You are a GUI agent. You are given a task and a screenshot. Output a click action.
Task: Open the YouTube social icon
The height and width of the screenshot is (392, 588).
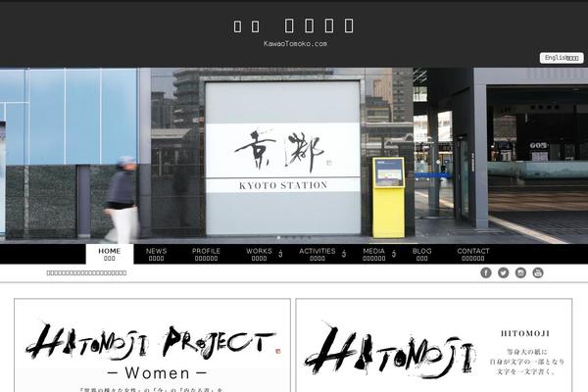coord(538,272)
